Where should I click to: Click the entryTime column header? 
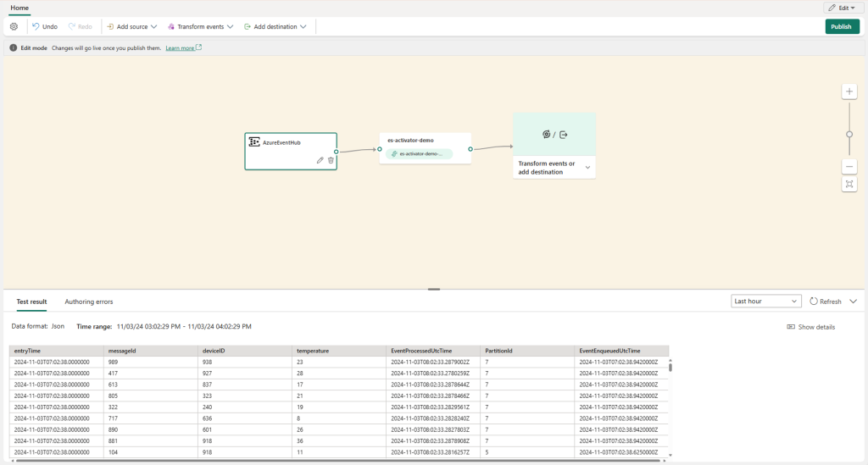click(x=57, y=351)
